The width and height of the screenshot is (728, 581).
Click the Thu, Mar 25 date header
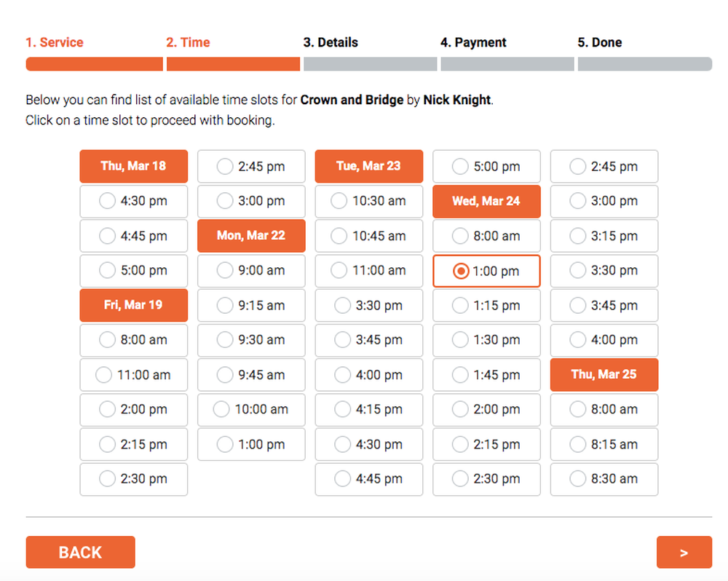(x=604, y=374)
